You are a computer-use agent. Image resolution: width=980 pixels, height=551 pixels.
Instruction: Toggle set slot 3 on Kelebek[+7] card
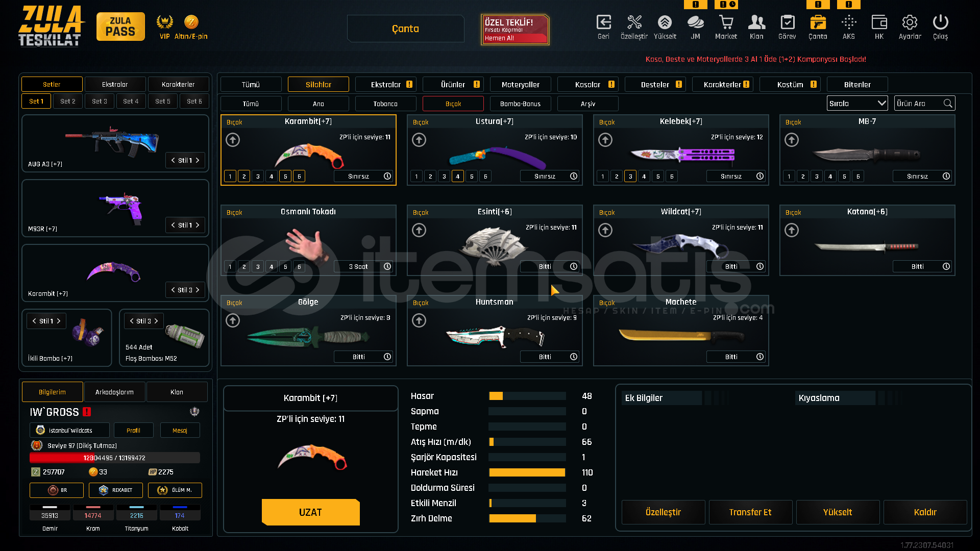click(630, 177)
